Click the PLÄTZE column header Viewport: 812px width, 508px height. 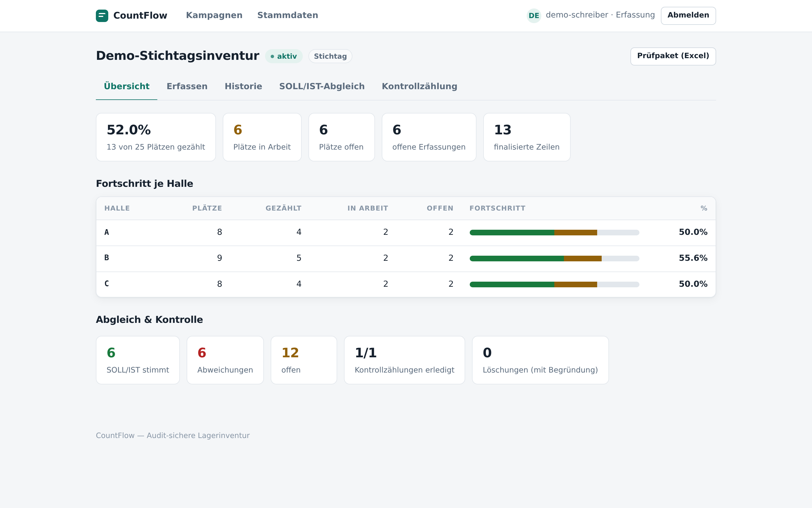[207, 208]
